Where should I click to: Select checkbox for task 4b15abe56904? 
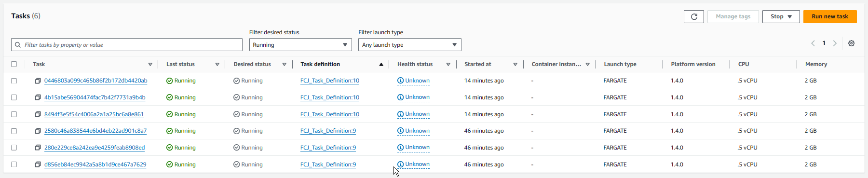pos(14,97)
